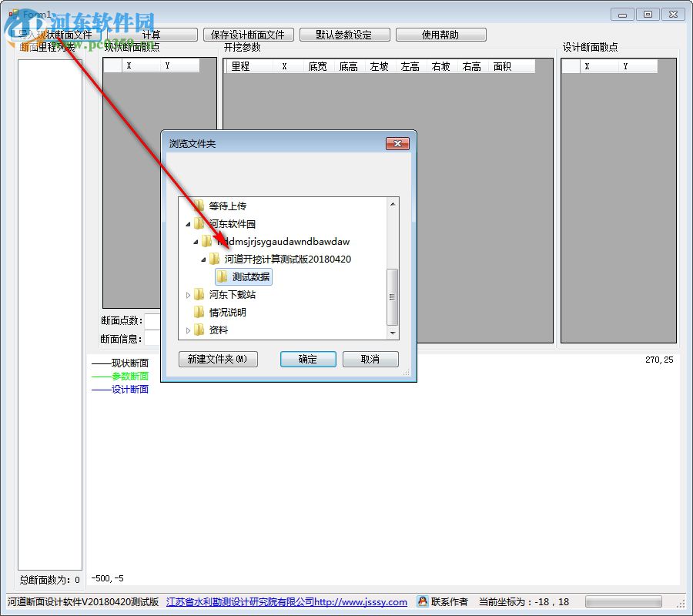
Task: Click the 设计断面 legend entry
Action: (x=120, y=390)
